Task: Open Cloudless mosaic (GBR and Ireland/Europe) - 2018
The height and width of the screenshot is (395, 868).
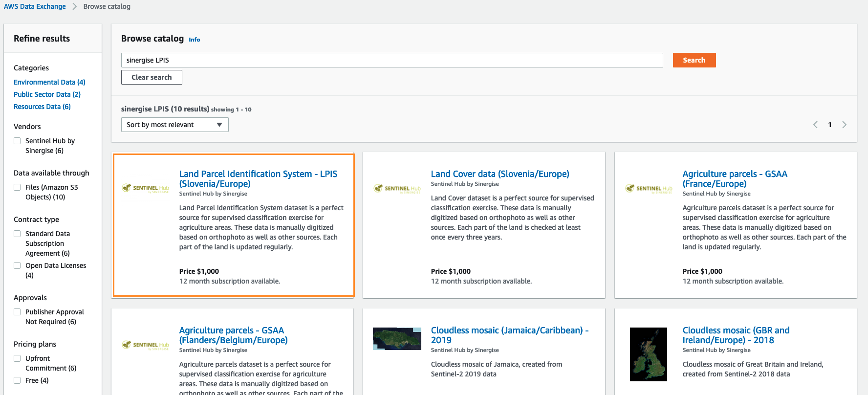Action: 736,335
